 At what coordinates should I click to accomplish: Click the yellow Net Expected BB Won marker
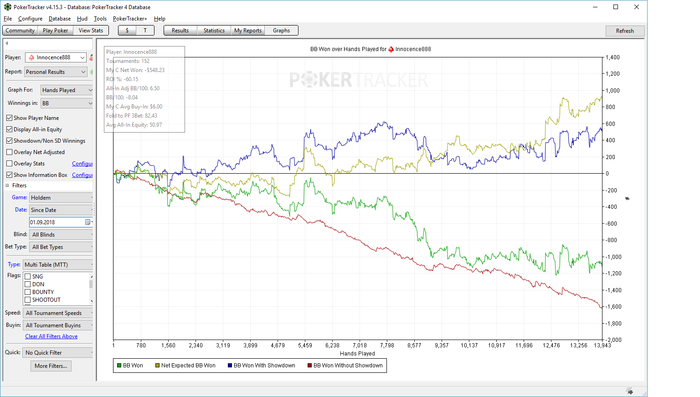[x=157, y=365]
